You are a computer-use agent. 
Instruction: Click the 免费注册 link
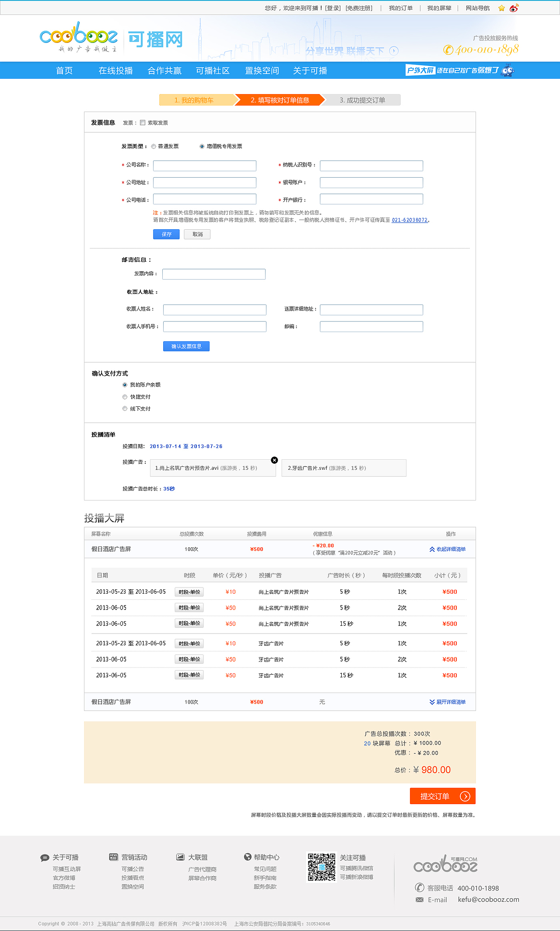point(359,8)
